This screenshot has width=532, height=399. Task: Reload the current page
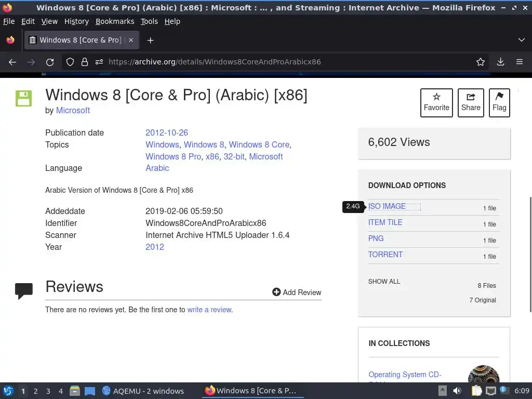point(50,62)
